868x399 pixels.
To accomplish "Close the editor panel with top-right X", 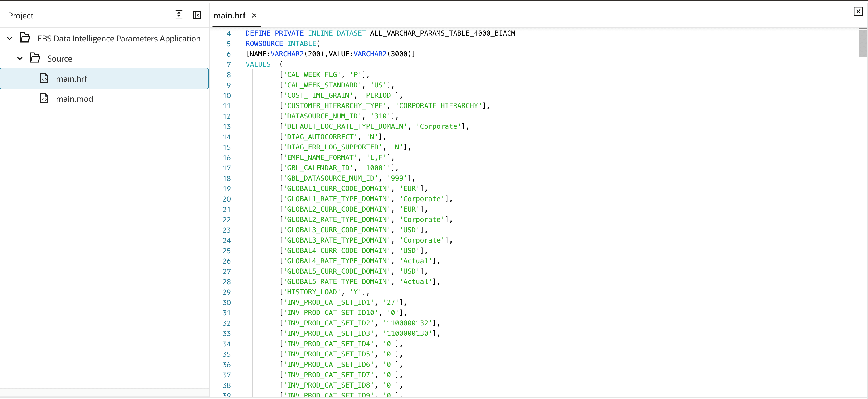I will pos(858,11).
